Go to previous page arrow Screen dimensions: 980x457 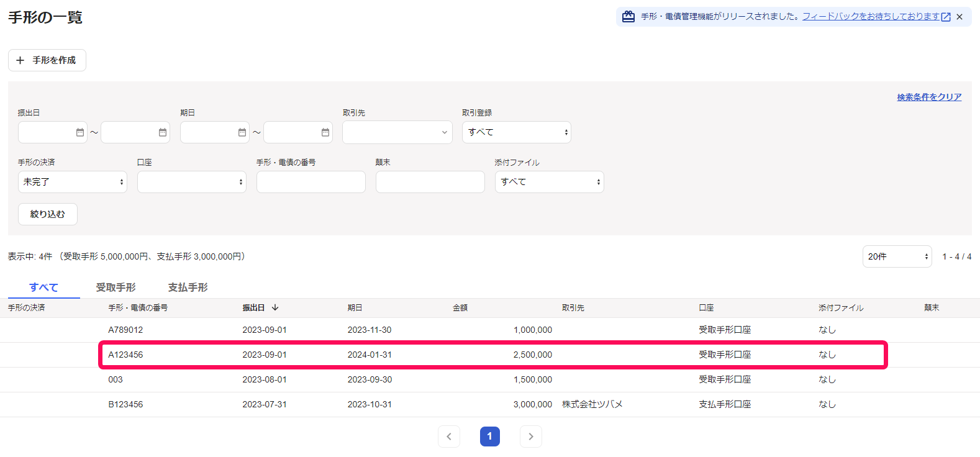point(449,437)
